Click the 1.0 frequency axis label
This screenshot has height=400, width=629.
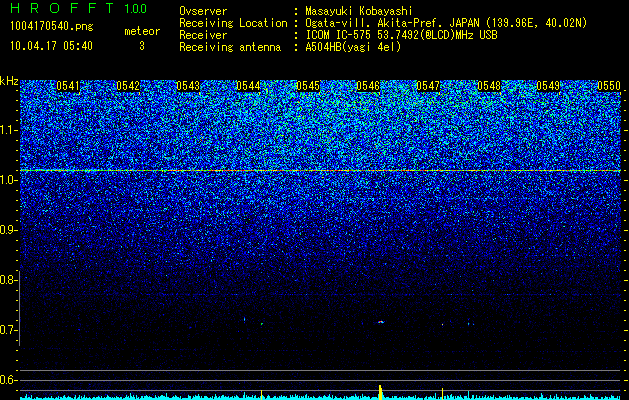point(8,180)
